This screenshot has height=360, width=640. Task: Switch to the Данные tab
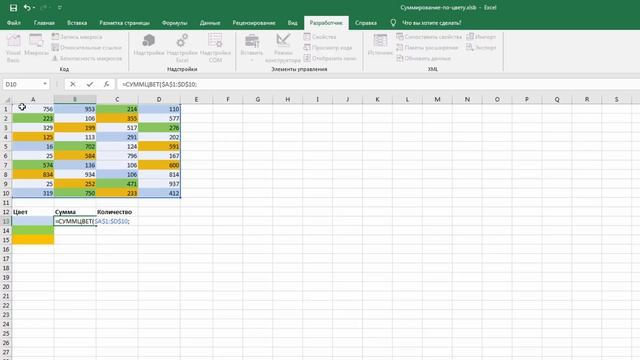pyautogui.click(x=210, y=23)
